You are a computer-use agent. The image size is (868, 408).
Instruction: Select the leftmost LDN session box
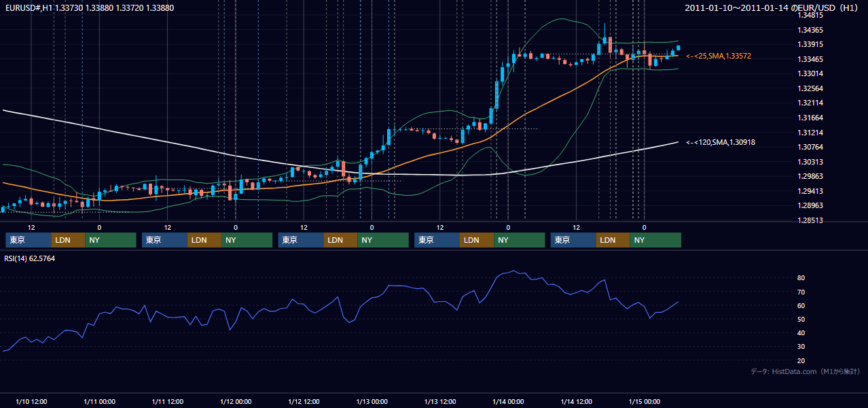pos(69,240)
